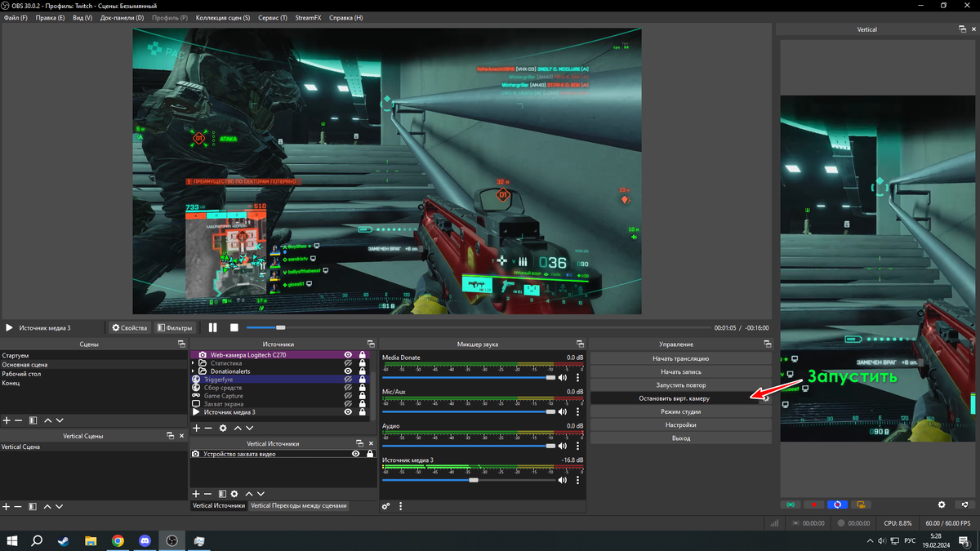Image resolution: width=980 pixels, height=551 pixels.
Task: Open gear settings in the Vertical Источники panel
Action: point(234,494)
